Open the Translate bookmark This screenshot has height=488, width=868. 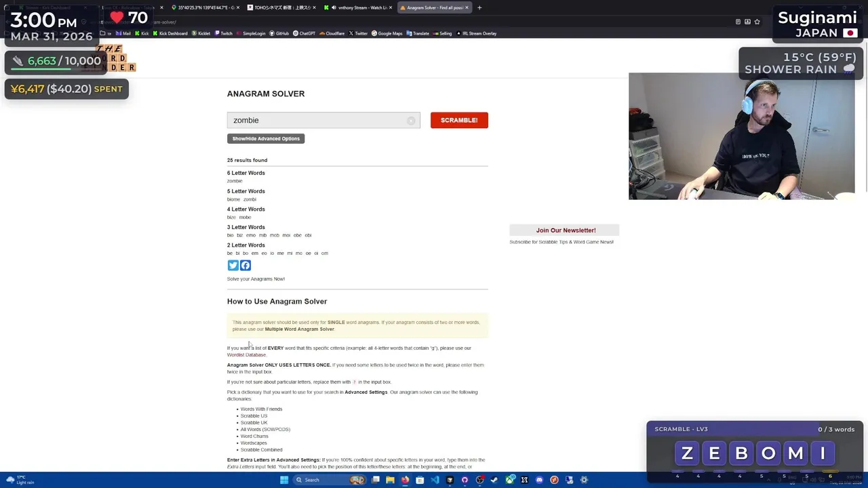point(418,33)
